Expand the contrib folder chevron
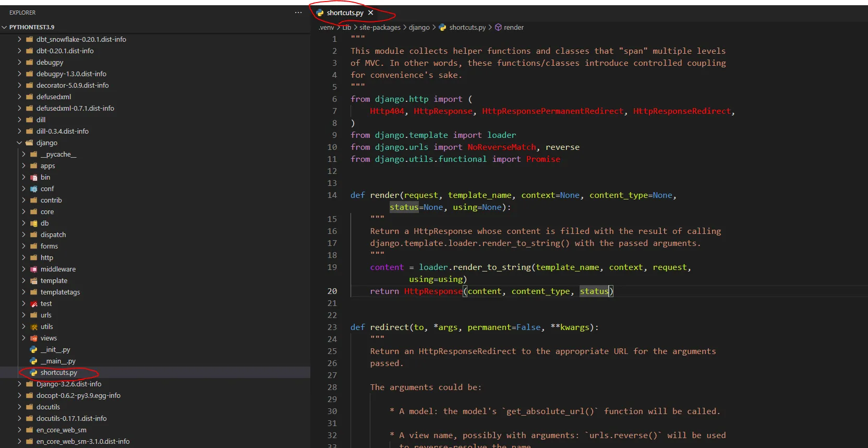Screen dimensions: 868x448 coord(23,201)
